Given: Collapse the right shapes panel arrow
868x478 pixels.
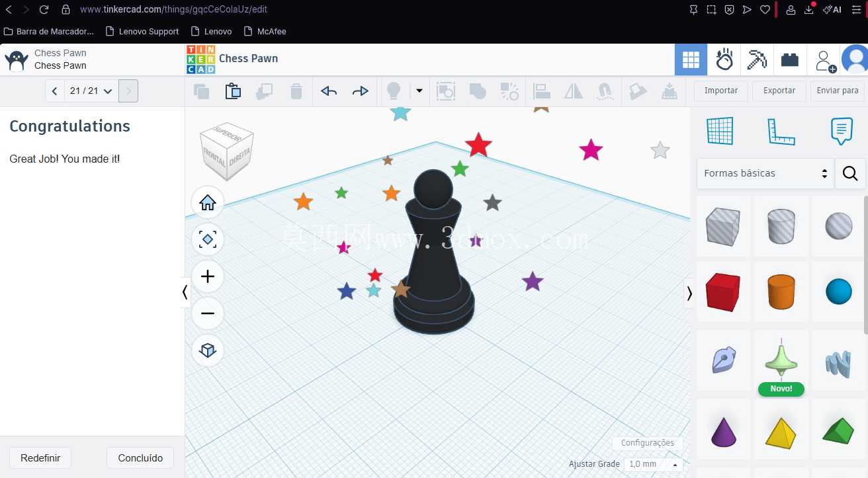Looking at the screenshot, I should point(689,293).
